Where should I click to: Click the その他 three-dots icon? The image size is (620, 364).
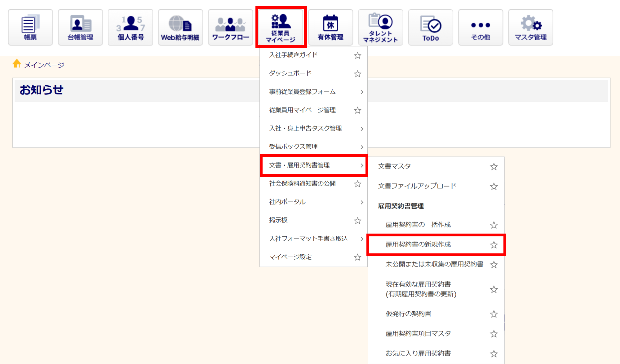tap(480, 27)
